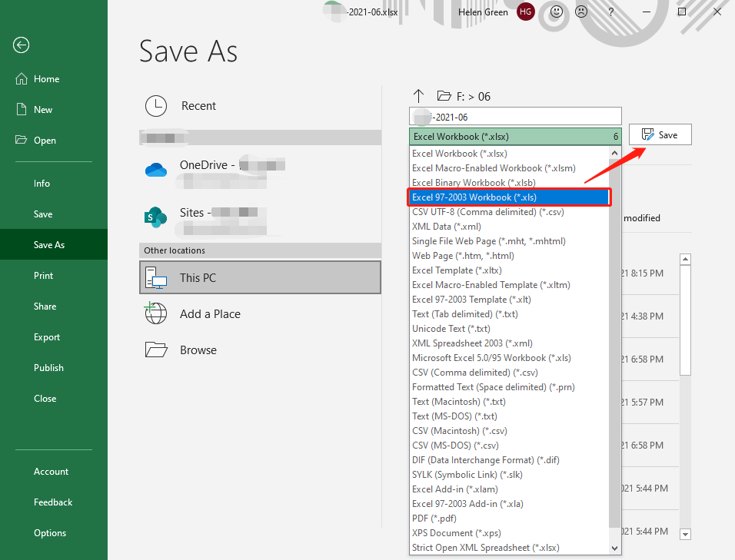Go to the Print page

[43, 276]
